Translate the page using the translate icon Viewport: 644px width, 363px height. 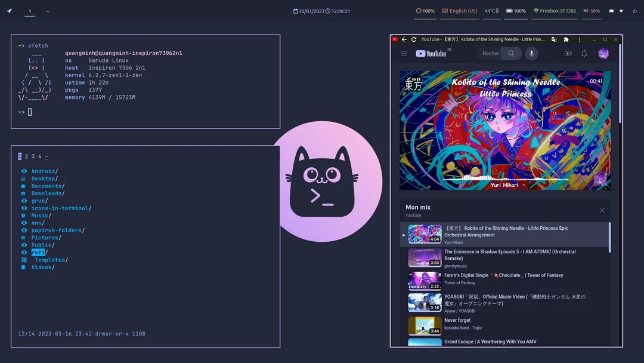click(553, 39)
